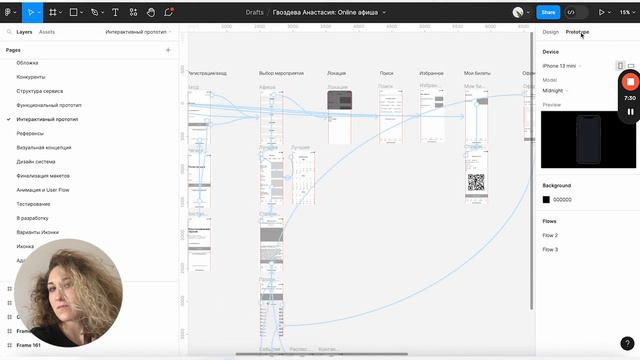Open the Drafts breadcrumb link
This screenshot has width=640, height=360.
pyautogui.click(x=254, y=12)
